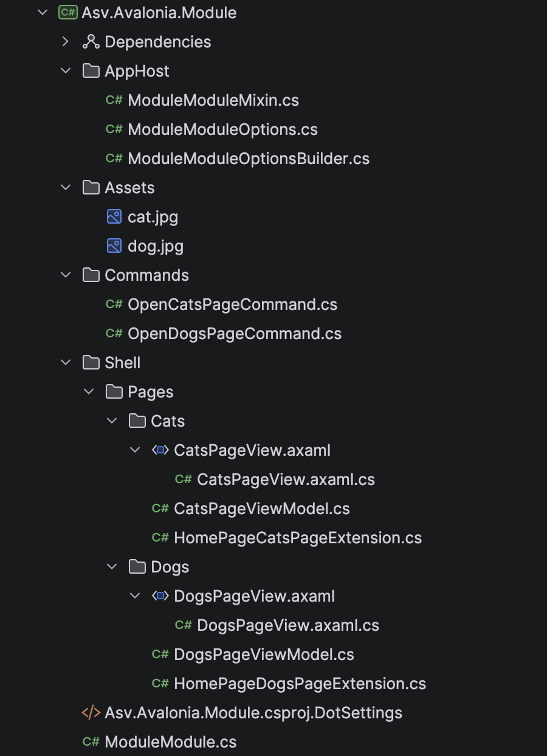Select HomePageDogsPageExtension.cs file

click(x=300, y=684)
